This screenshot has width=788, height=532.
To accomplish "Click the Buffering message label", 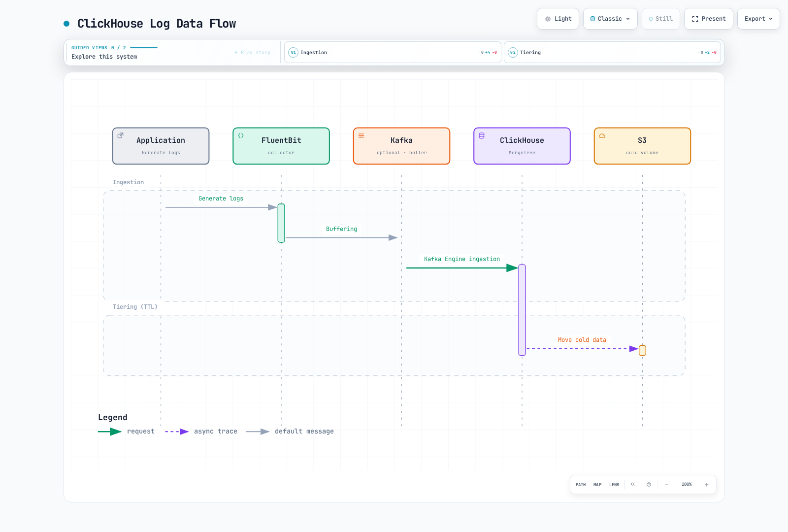I will coord(341,229).
